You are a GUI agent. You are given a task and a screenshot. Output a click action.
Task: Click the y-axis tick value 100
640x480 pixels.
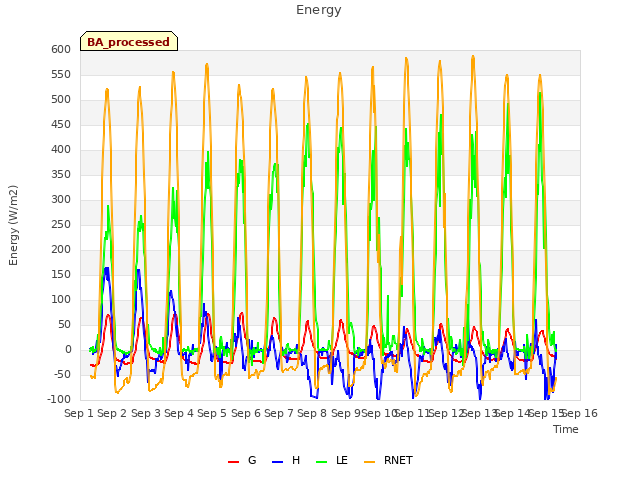pyautogui.click(x=61, y=300)
